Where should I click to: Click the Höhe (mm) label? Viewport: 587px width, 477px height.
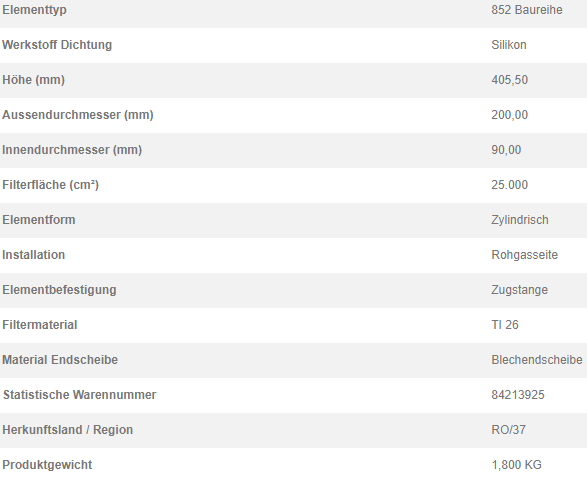click(x=34, y=80)
